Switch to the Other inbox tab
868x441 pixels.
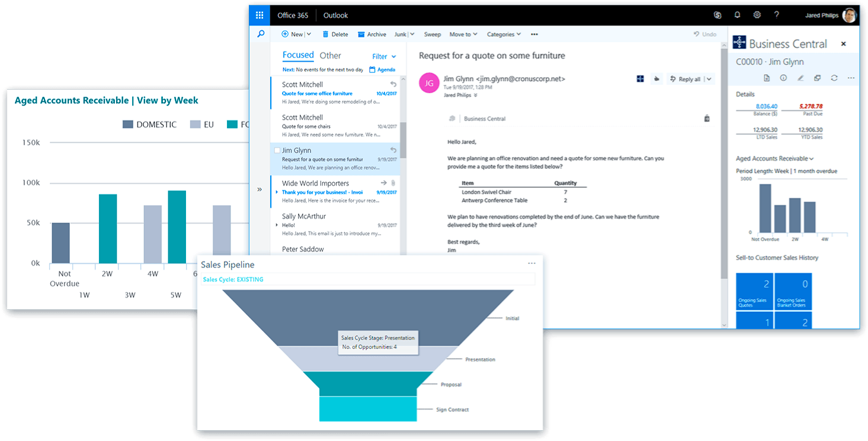click(330, 56)
